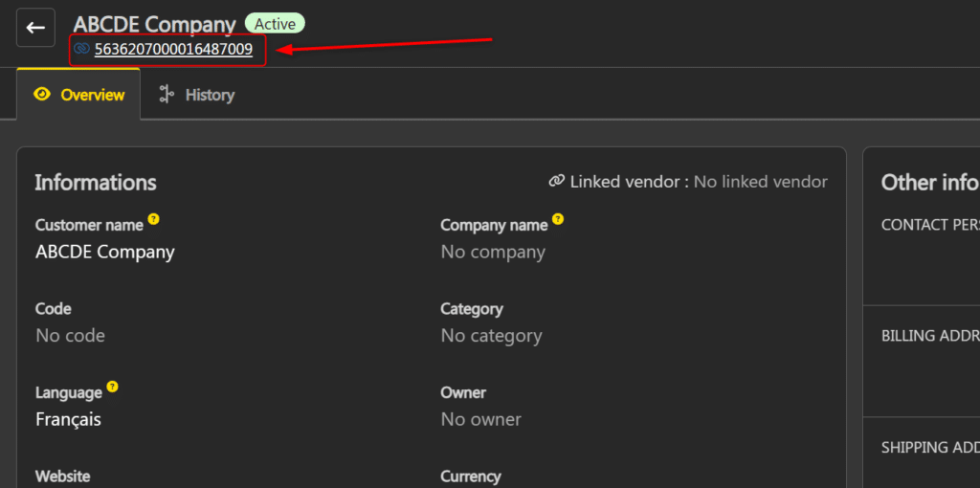
Task: Select the ABCDE Company customer name value
Action: click(x=105, y=253)
